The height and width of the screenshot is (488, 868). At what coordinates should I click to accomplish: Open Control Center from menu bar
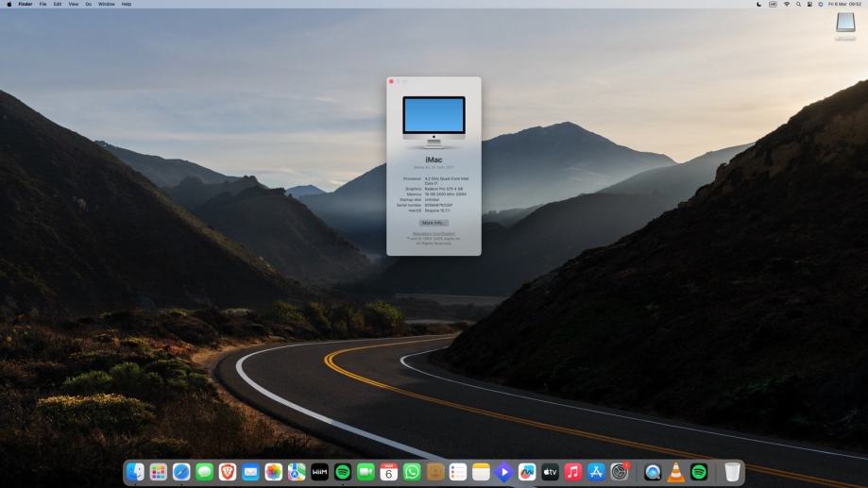coord(809,4)
